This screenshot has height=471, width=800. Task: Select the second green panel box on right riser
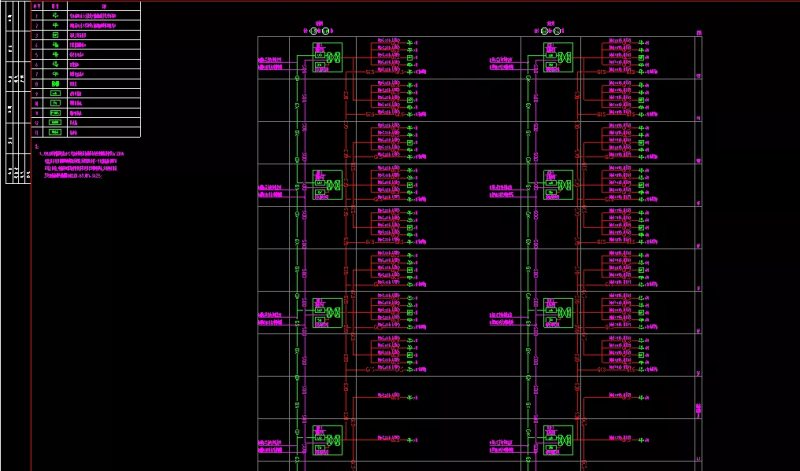pyautogui.click(x=557, y=184)
